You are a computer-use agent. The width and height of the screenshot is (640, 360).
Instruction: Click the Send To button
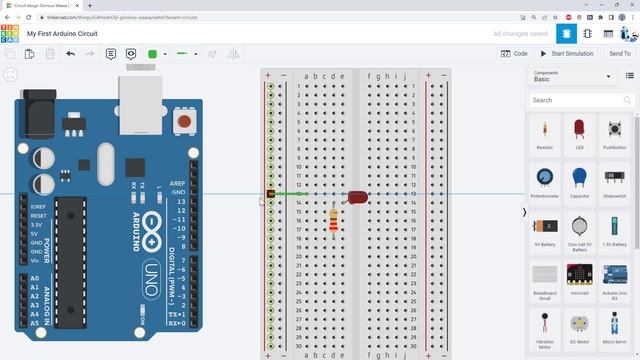click(620, 53)
